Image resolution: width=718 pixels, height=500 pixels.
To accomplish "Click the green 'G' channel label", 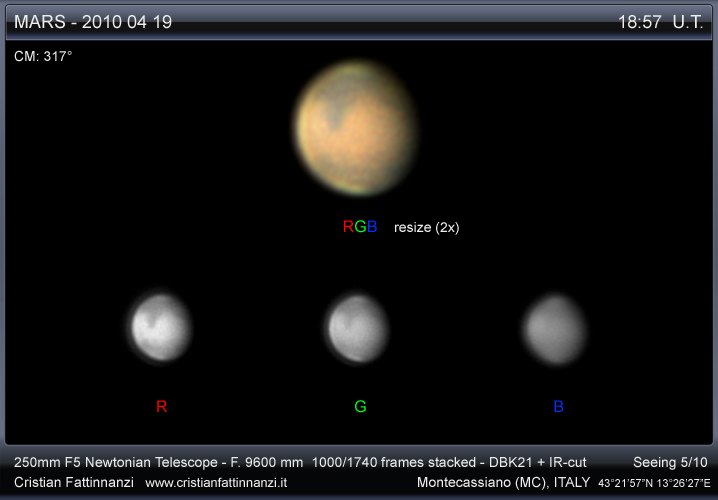I will 360,406.
